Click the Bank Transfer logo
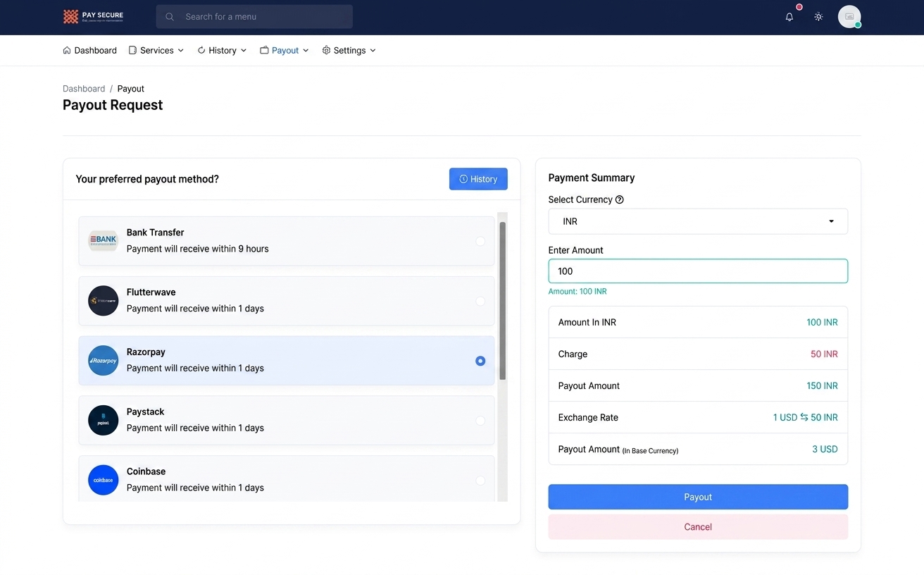924x575 pixels. click(x=103, y=241)
